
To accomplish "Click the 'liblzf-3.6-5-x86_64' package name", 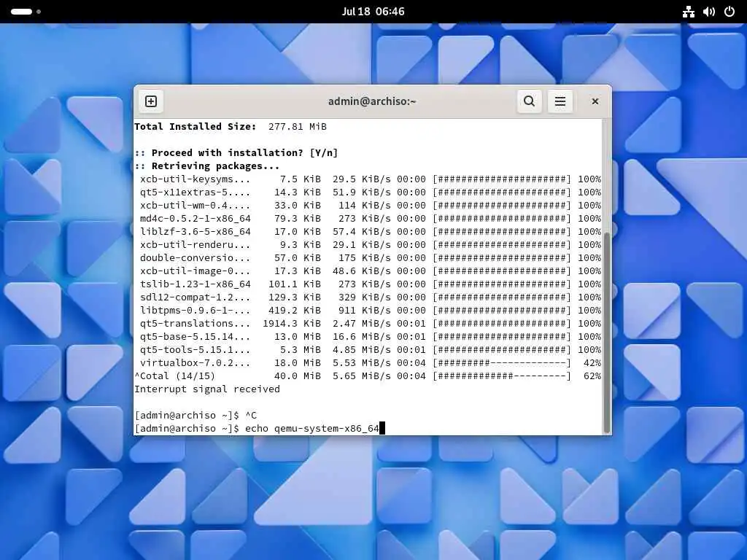I will [196, 232].
